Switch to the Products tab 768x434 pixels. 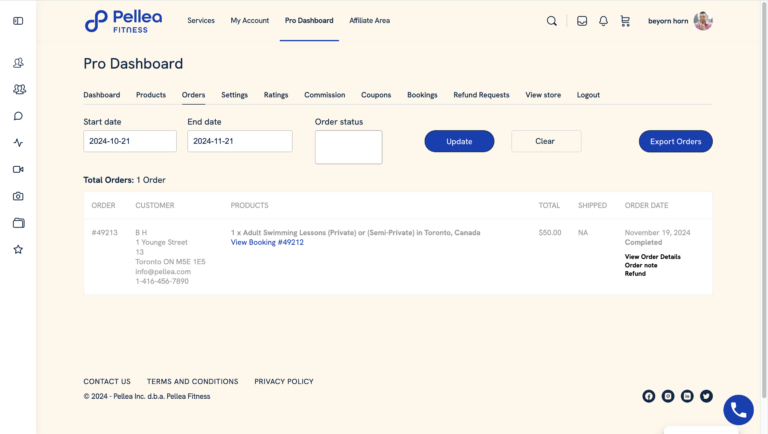tap(151, 95)
